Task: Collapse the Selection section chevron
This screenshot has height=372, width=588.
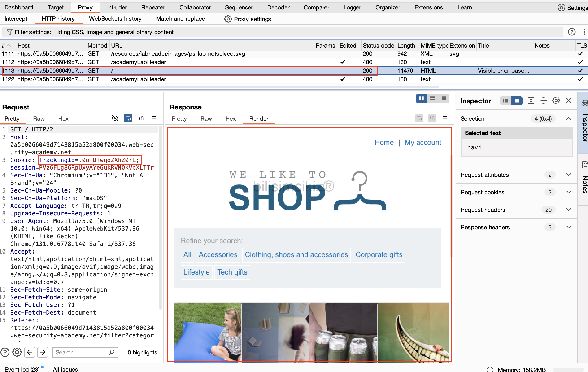Action: (568, 119)
